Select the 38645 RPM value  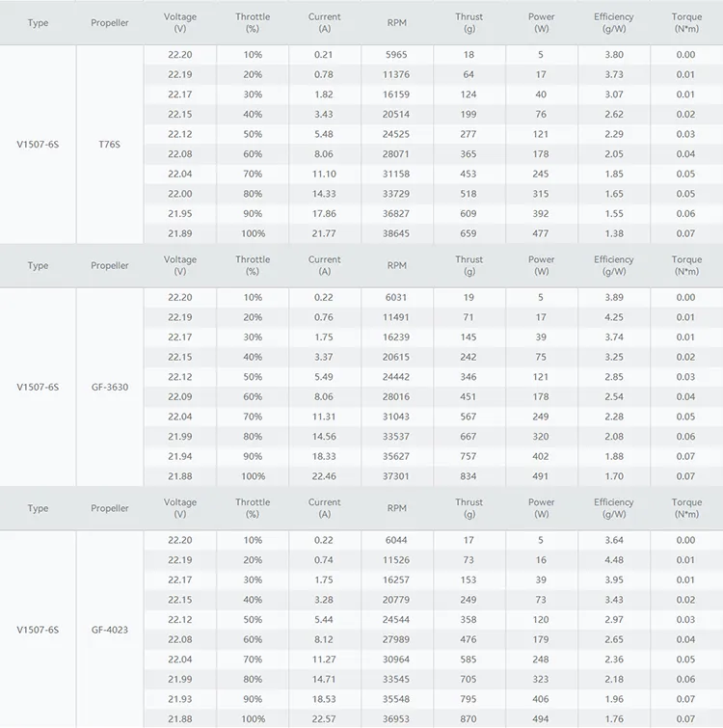click(396, 233)
